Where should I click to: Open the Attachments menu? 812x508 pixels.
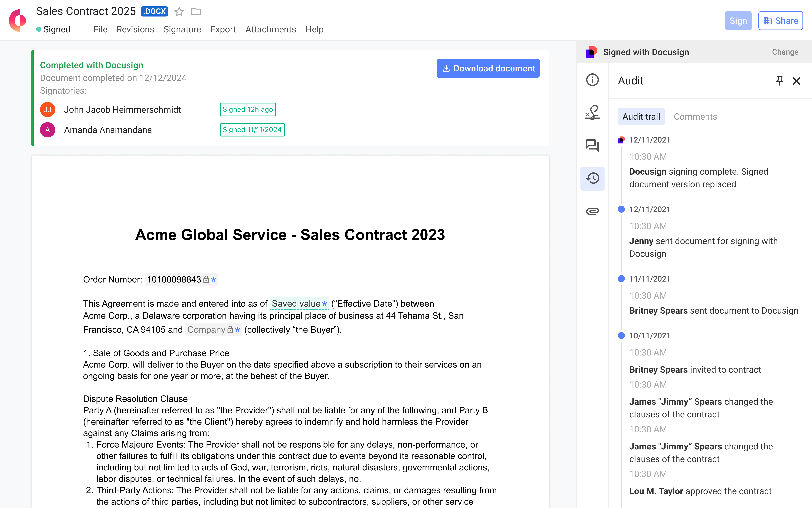pyautogui.click(x=271, y=30)
